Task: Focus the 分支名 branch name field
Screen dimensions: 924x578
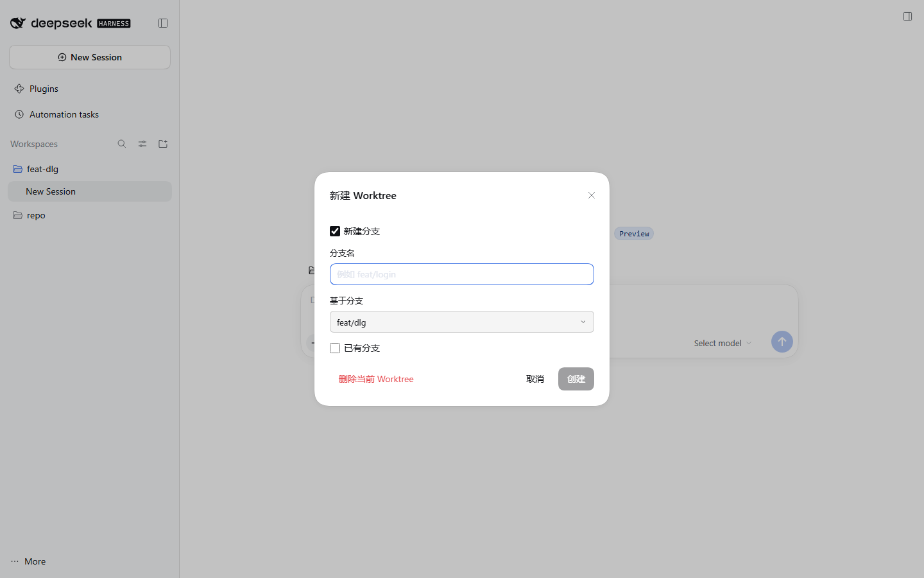Action: (x=462, y=274)
